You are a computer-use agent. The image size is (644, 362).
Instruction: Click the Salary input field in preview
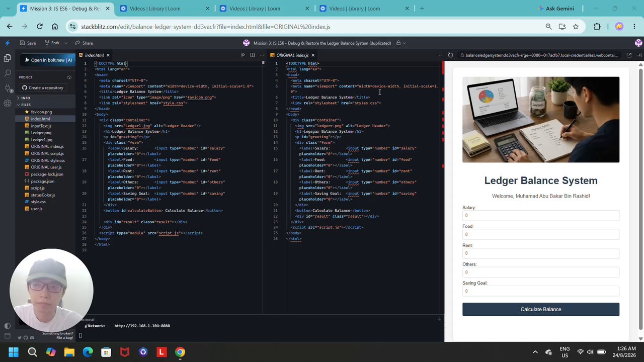[x=541, y=215]
